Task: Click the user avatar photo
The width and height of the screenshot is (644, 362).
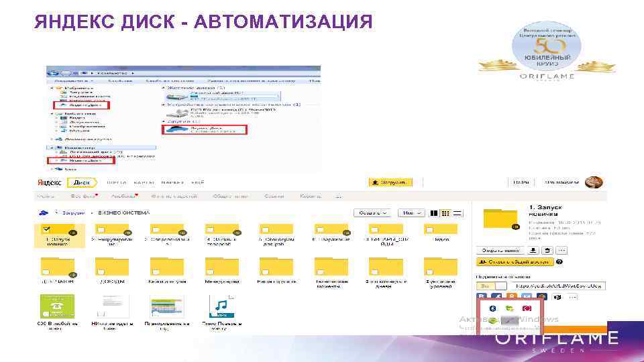Action: click(594, 182)
